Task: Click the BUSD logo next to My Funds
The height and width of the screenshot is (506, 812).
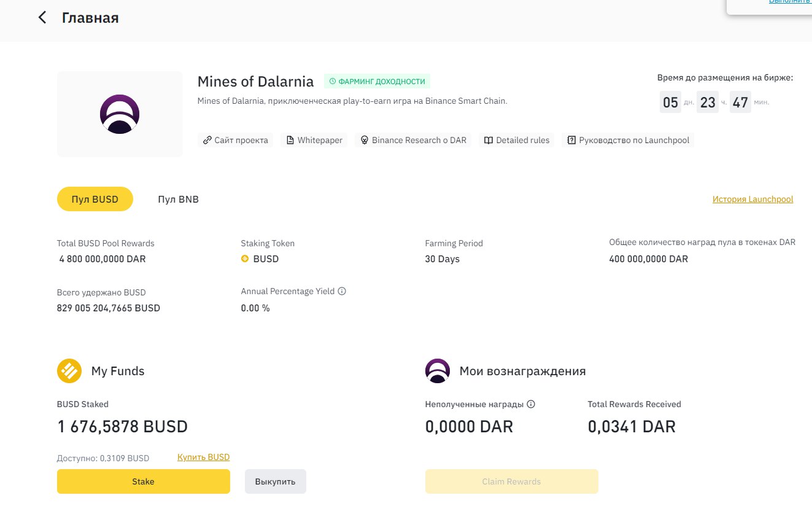Action: [x=69, y=371]
